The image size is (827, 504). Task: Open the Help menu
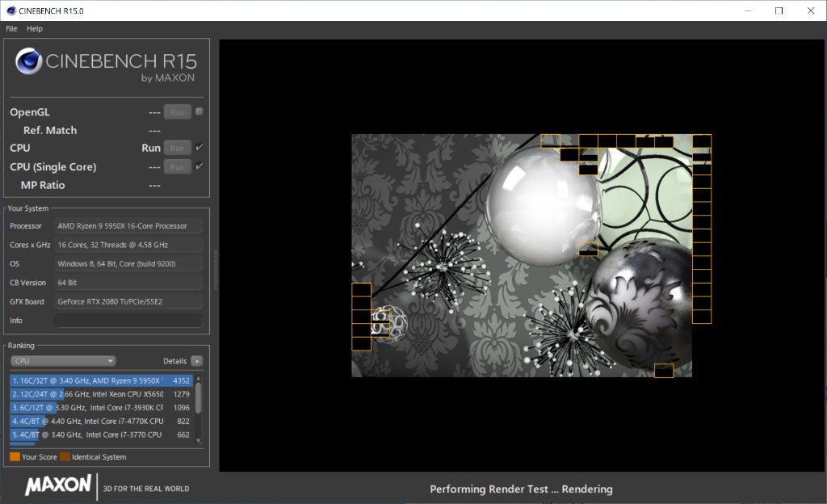[x=35, y=28]
